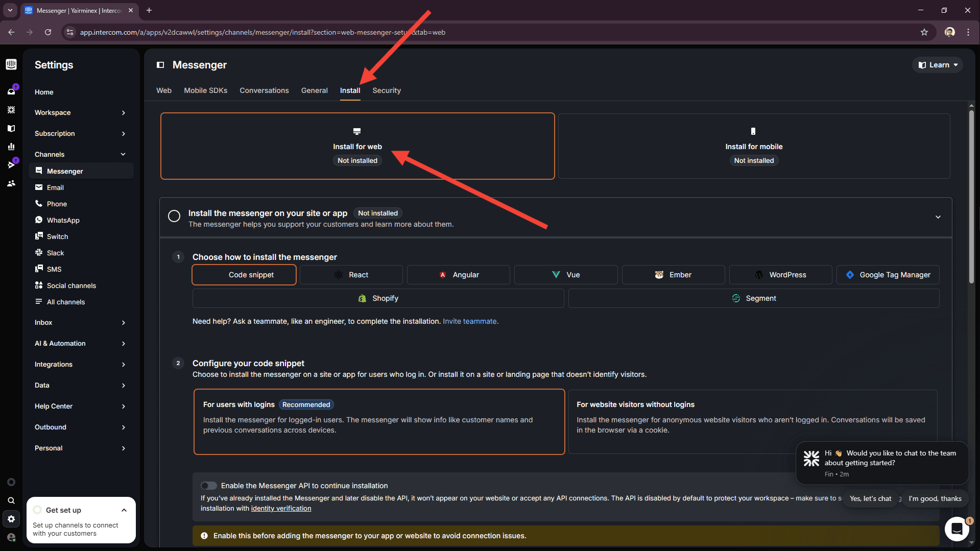The height and width of the screenshot is (551, 980).
Task: Open the Intercom chat launcher bubble
Action: (x=957, y=529)
